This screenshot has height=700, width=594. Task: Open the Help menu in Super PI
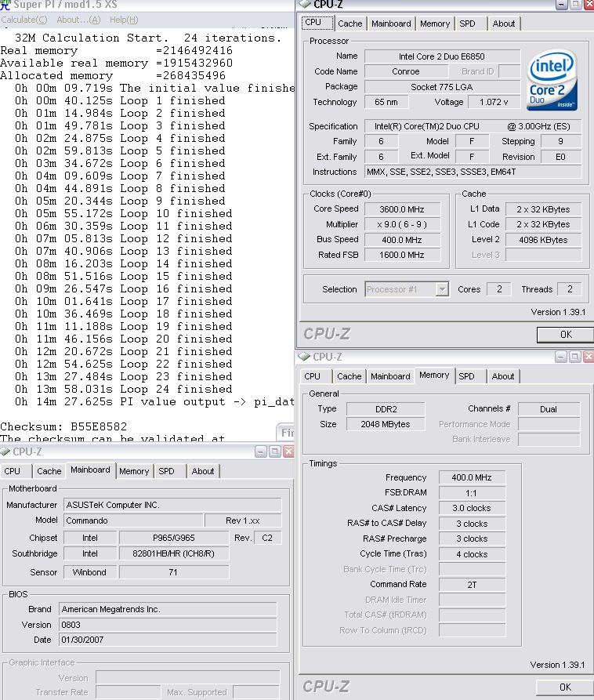point(124,20)
